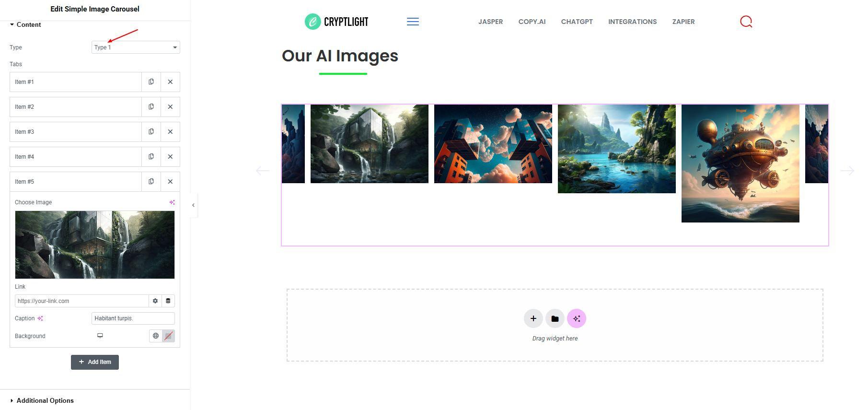This screenshot has width=868, height=410.
Task: Click the AI sparkle icon beside Choose Image
Action: point(172,202)
